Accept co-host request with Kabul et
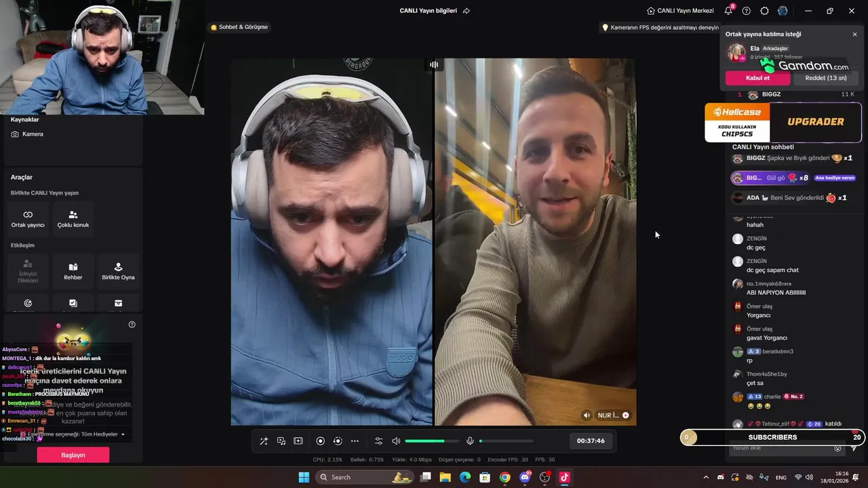 click(757, 78)
